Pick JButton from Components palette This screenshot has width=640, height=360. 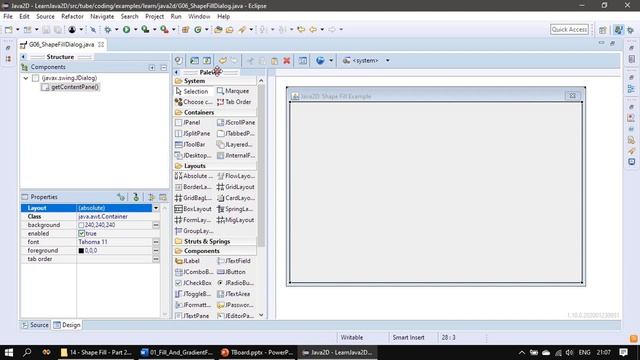pos(231,272)
